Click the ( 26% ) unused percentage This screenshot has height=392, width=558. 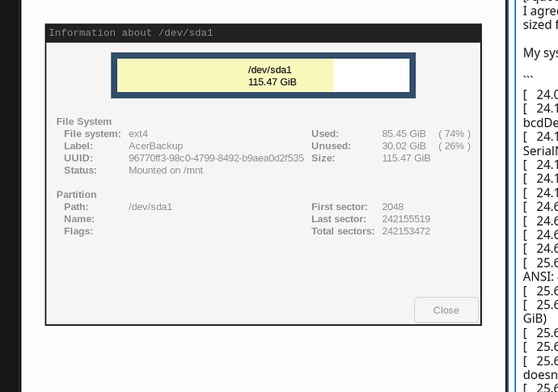(x=454, y=146)
